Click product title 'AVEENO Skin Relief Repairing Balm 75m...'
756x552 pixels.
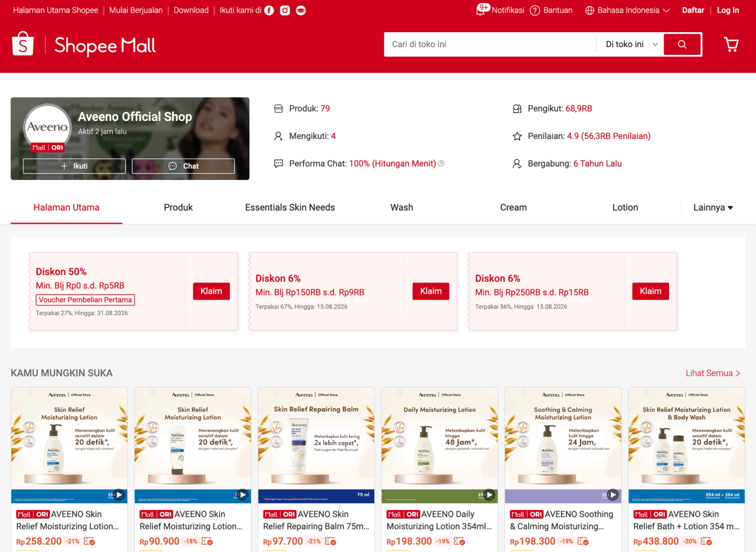[316, 520]
